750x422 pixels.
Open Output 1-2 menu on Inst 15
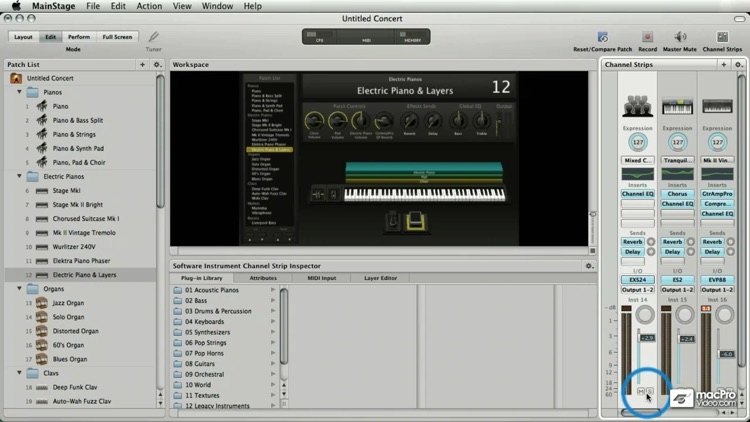click(677, 289)
